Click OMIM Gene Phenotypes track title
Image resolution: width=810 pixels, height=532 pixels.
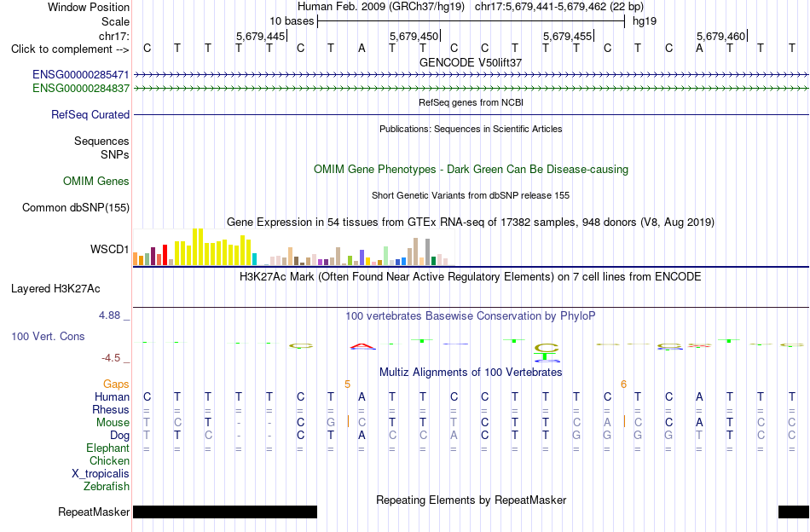471,170
